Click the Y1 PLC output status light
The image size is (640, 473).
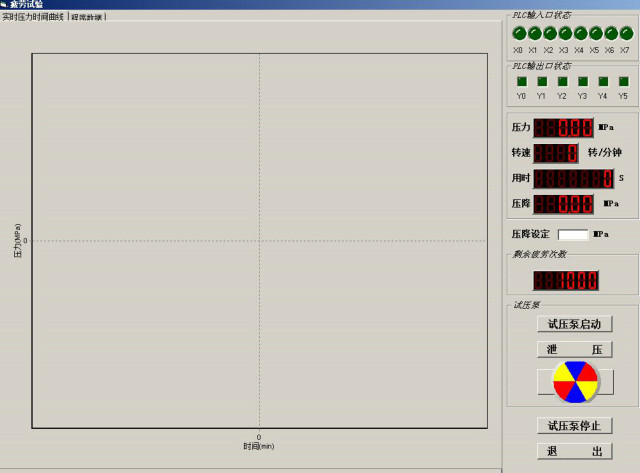tap(541, 82)
